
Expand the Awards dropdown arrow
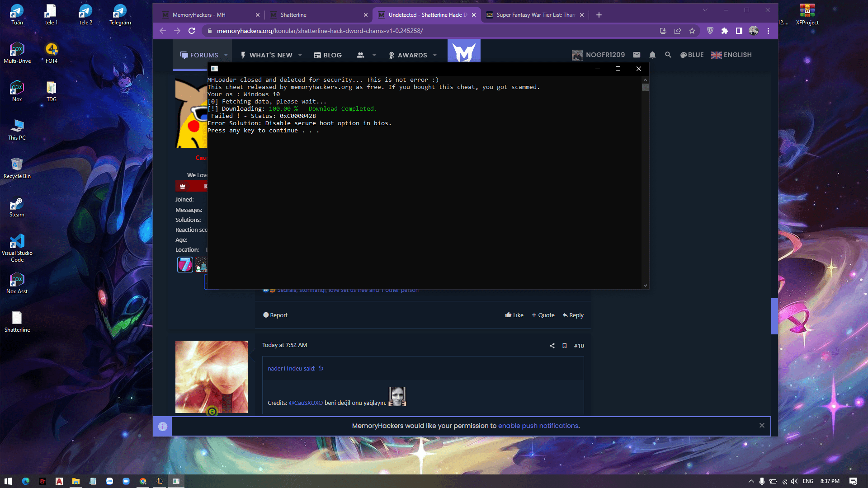[x=434, y=55]
